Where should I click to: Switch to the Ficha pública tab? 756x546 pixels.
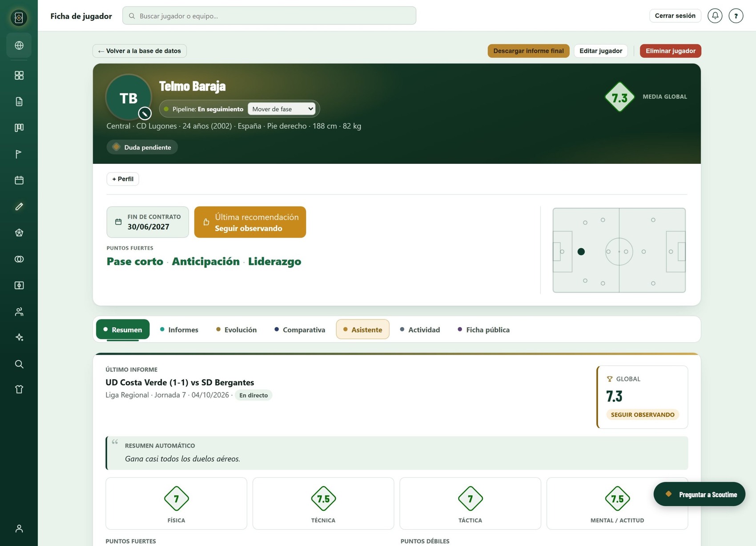(483, 330)
